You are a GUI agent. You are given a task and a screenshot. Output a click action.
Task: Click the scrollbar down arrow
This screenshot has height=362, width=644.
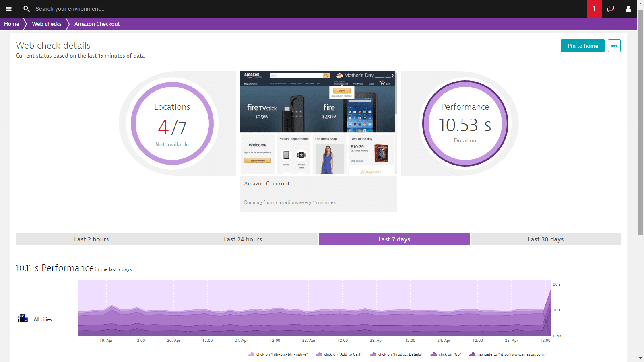[x=640, y=358]
